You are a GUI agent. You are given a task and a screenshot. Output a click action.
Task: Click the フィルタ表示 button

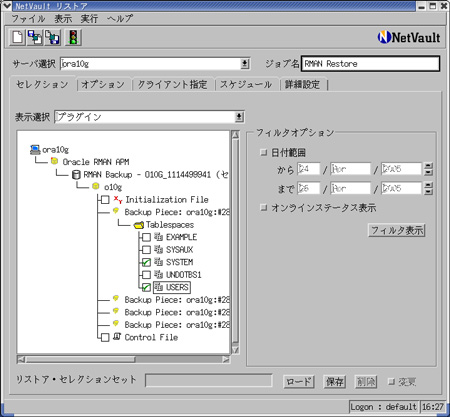(x=397, y=230)
